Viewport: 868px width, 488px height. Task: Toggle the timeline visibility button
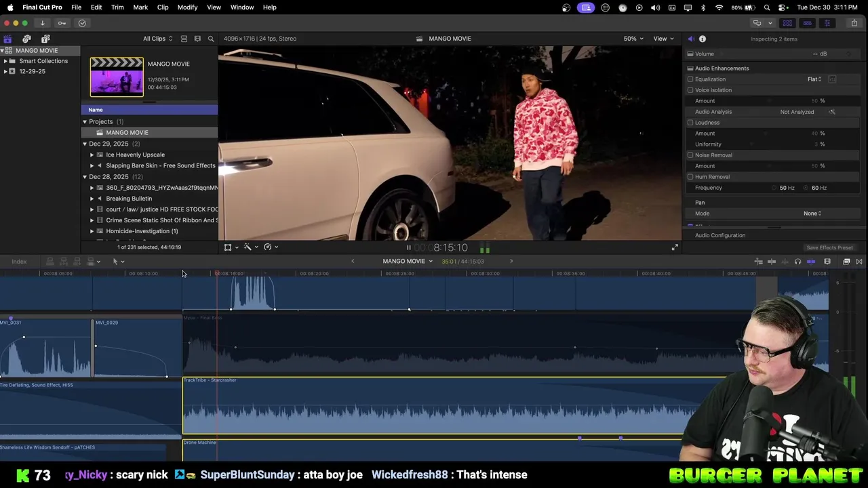point(807,23)
